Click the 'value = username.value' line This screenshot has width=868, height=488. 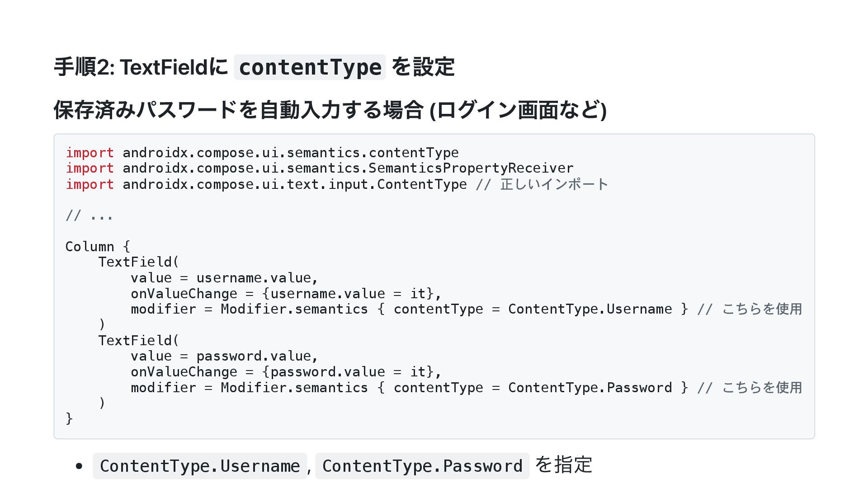[x=224, y=278]
